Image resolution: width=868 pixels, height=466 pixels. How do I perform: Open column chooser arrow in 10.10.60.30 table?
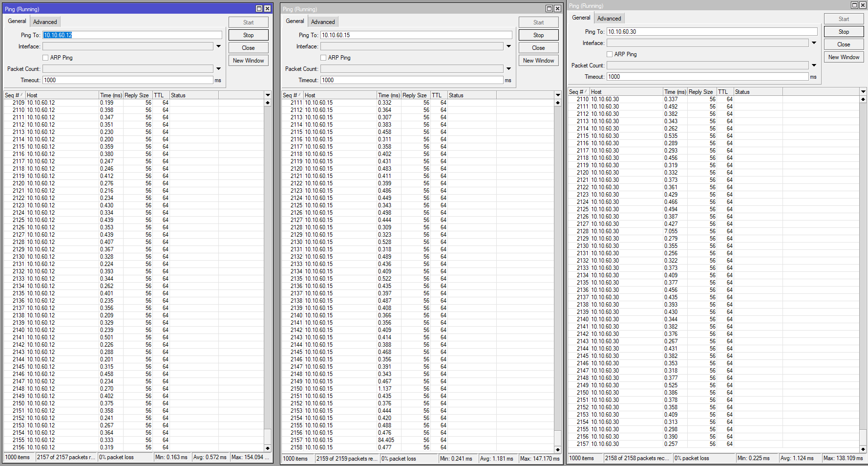(x=863, y=92)
